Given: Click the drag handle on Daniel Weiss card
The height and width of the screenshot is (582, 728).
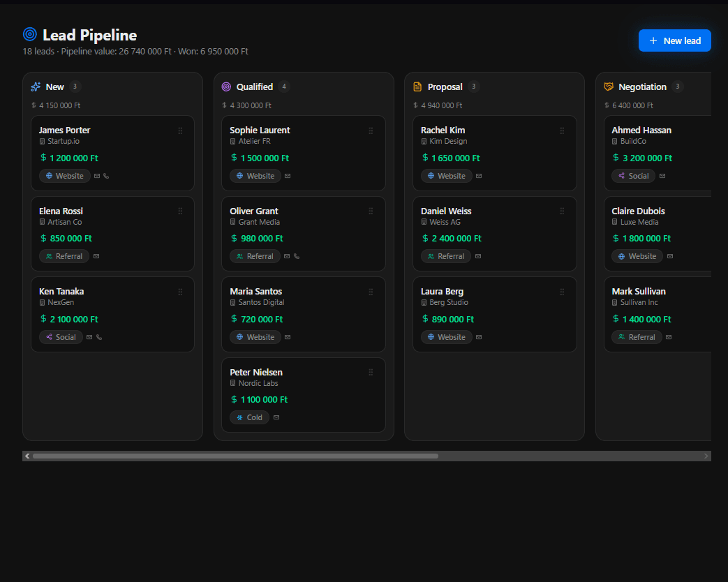Looking at the screenshot, I should pos(562,211).
